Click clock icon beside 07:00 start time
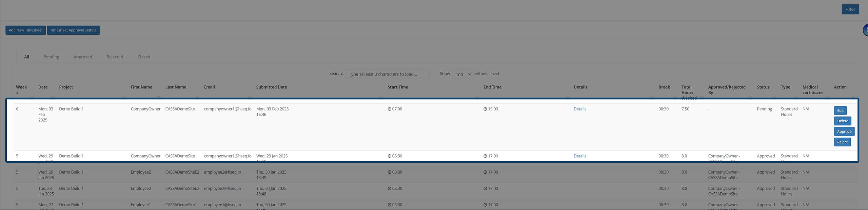This screenshot has height=210, width=868. pos(390,109)
